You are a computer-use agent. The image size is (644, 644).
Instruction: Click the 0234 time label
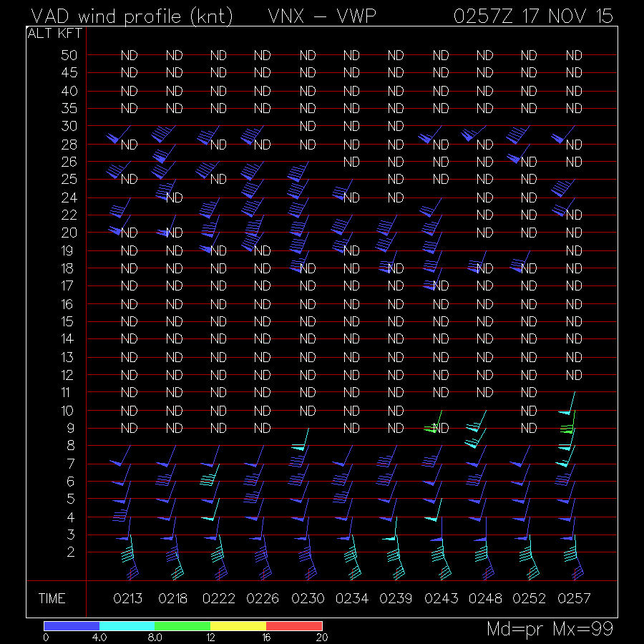pyautogui.click(x=351, y=599)
